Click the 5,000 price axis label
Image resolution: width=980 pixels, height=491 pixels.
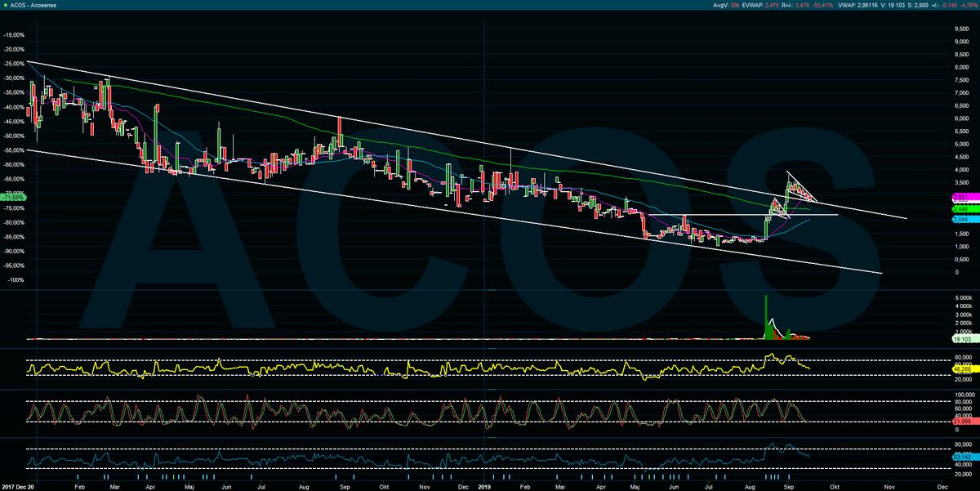point(961,144)
